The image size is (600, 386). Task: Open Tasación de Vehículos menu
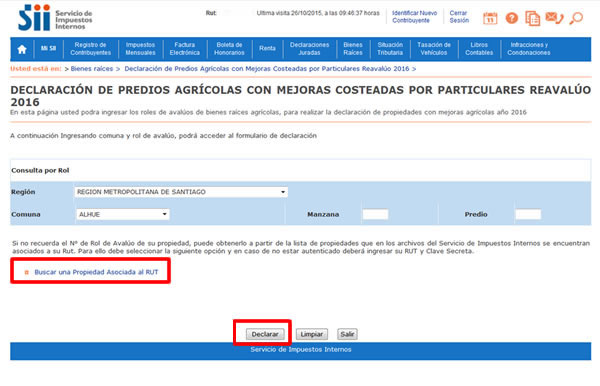click(x=434, y=49)
